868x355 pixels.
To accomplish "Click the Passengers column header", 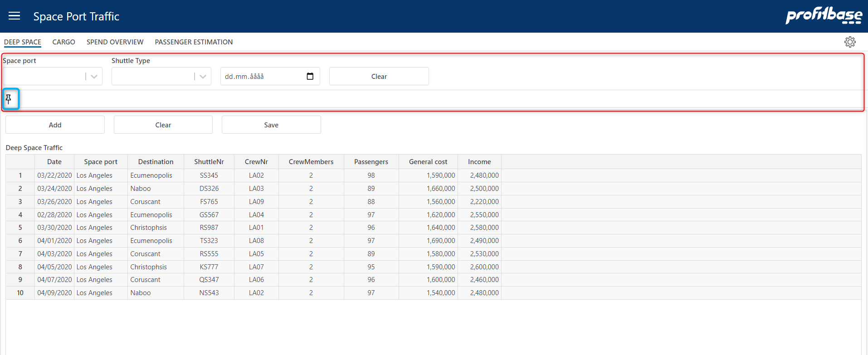I will (371, 162).
